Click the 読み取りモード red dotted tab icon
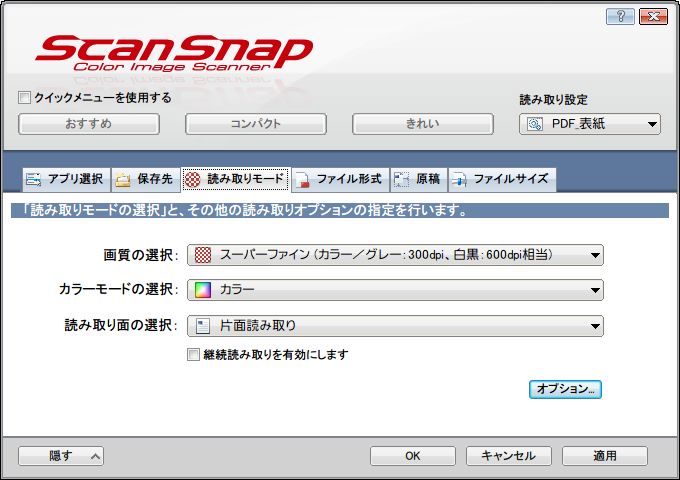 pyautogui.click(x=193, y=179)
